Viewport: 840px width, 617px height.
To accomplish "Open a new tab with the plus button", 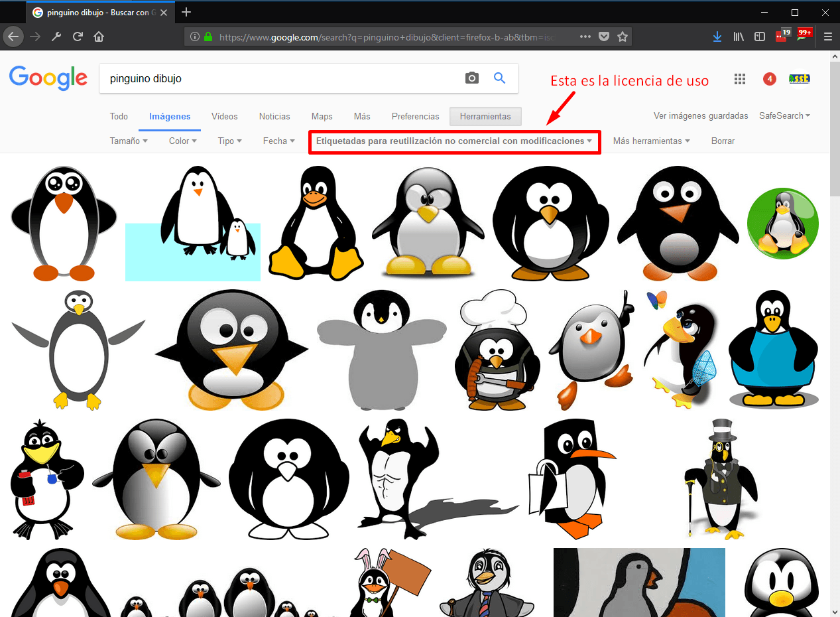I will pos(186,12).
